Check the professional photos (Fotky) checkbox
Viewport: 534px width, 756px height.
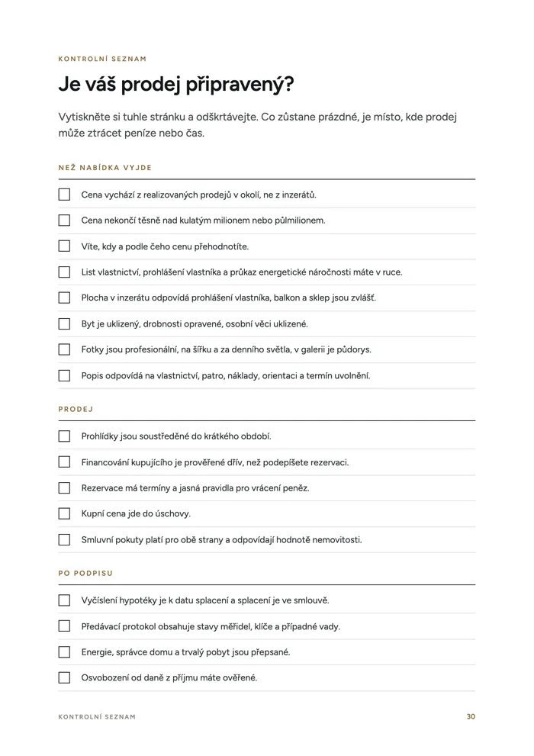pyautogui.click(x=64, y=349)
